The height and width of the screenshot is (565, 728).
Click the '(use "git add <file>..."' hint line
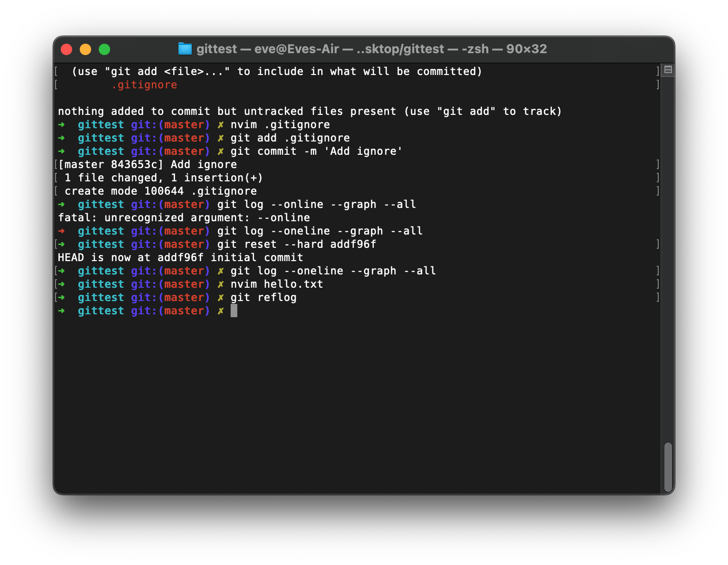point(277,72)
